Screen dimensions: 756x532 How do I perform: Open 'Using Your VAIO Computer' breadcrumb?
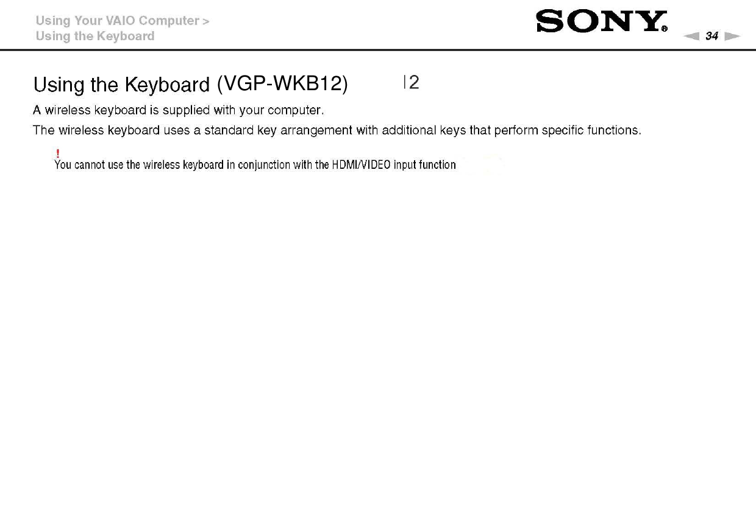click(118, 21)
